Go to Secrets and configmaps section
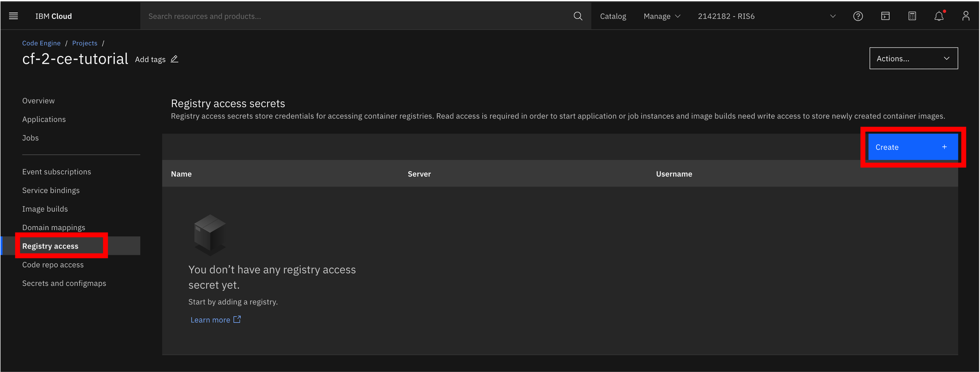980x372 pixels. pyautogui.click(x=64, y=283)
